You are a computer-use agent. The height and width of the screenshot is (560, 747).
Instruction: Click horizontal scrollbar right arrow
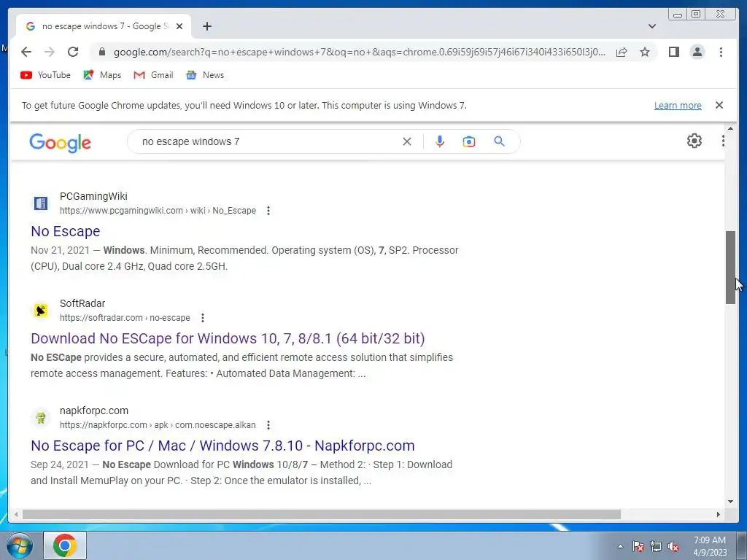click(x=719, y=514)
